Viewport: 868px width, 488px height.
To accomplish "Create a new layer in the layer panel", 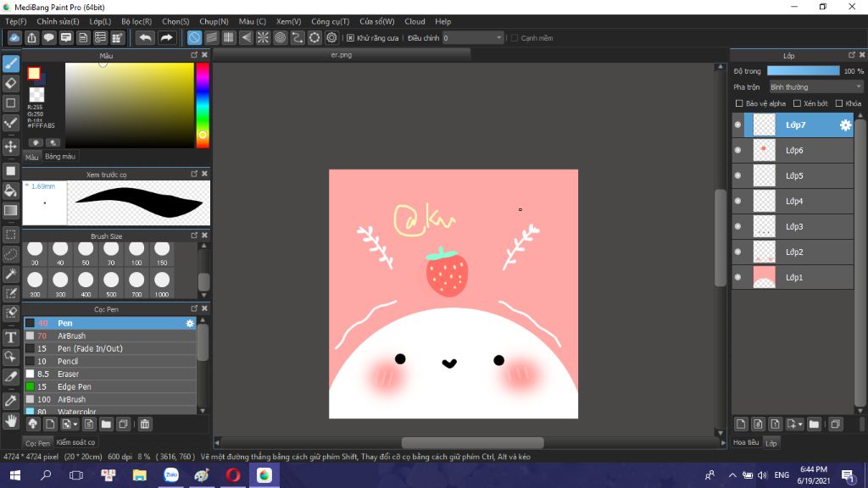I will pos(741,424).
